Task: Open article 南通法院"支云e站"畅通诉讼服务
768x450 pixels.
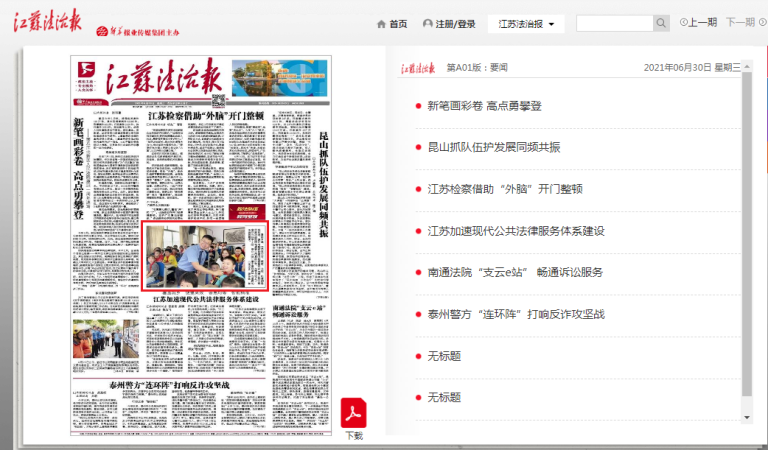Action: tap(515, 272)
